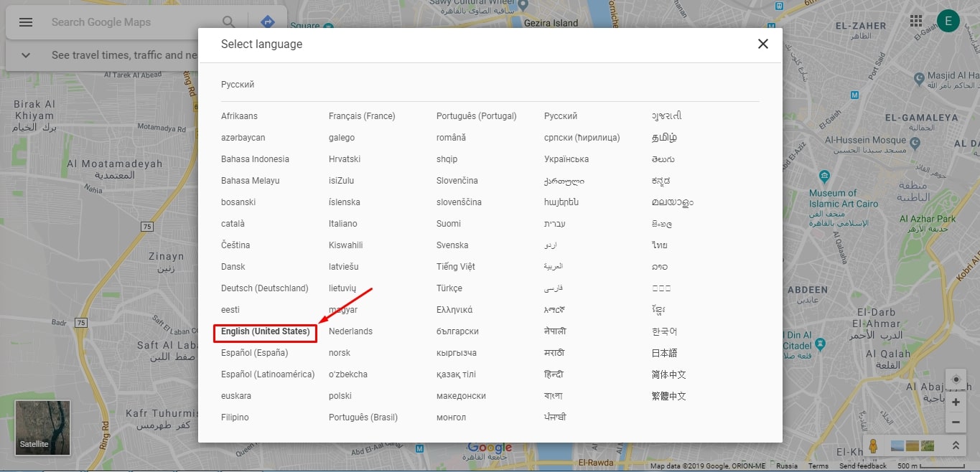
Task: Select the azərbaycan language option
Action: tap(243, 138)
